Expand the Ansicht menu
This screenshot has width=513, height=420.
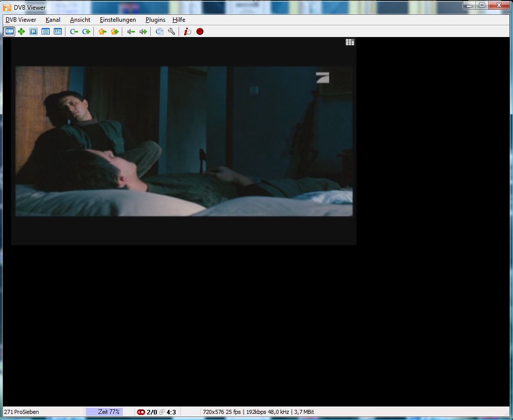[x=80, y=20]
